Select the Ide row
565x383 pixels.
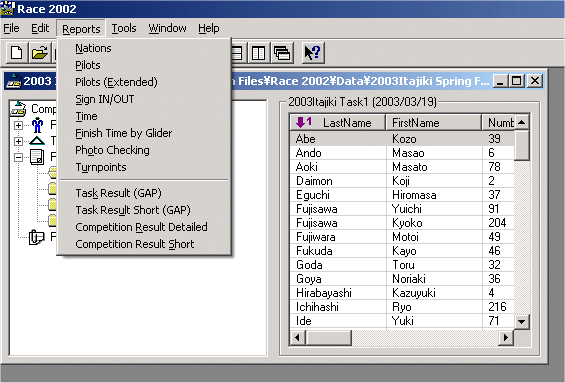(x=402, y=321)
